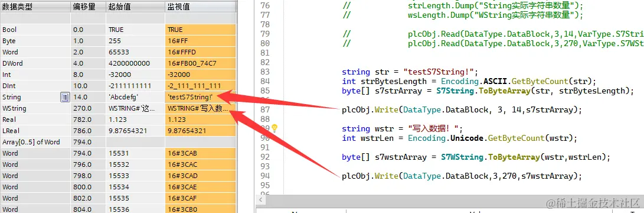Viewport: 644px width, 213px height.
Task: Click the 起始值 column header
Action: tap(136, 7)
